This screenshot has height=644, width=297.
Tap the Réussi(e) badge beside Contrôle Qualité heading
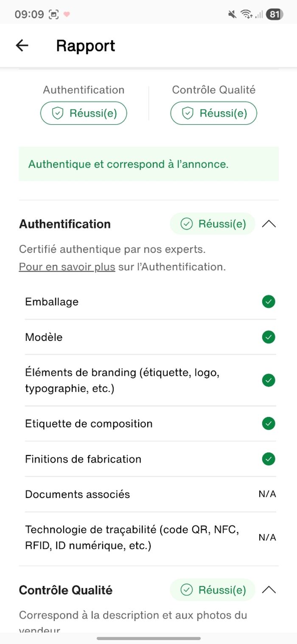[x=213, y=590]
